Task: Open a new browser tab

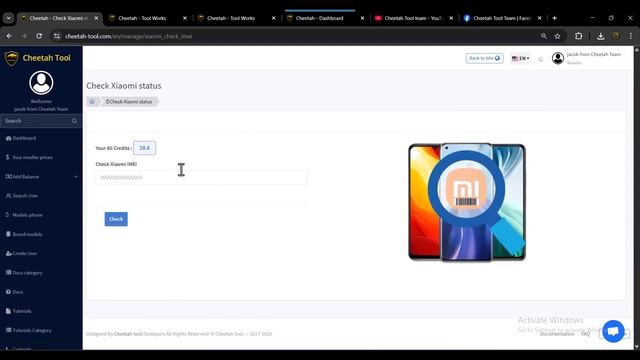Action: pyautogui.click(x=554, y=18)
